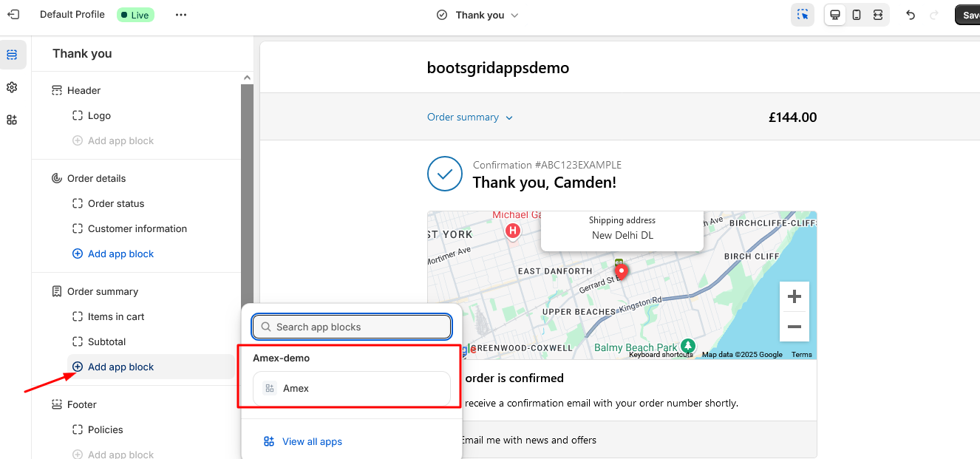
Task: Click the sidebar scrollbar up arrow
Action: (247, 78)
